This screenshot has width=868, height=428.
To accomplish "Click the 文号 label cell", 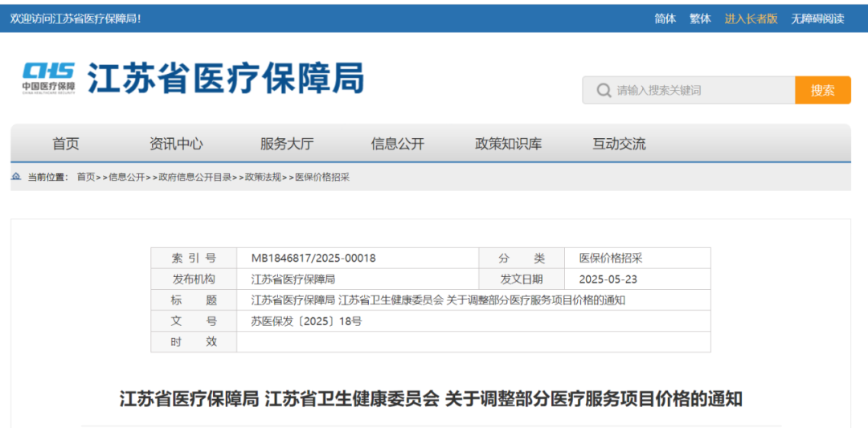I will [194, 321].
